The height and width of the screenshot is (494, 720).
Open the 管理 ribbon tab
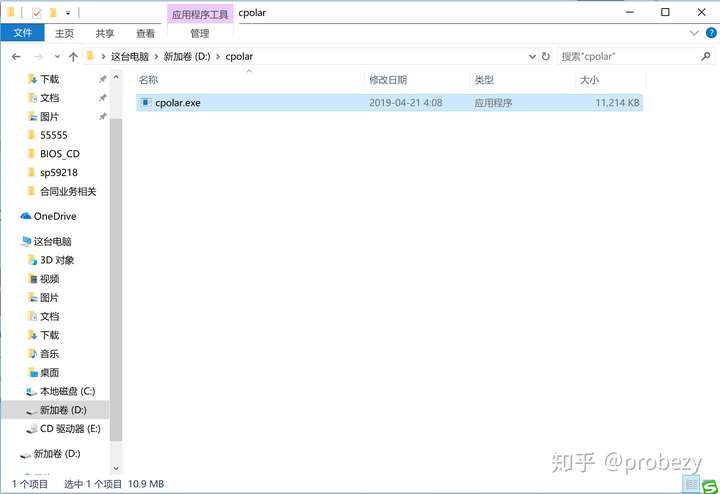200,34
